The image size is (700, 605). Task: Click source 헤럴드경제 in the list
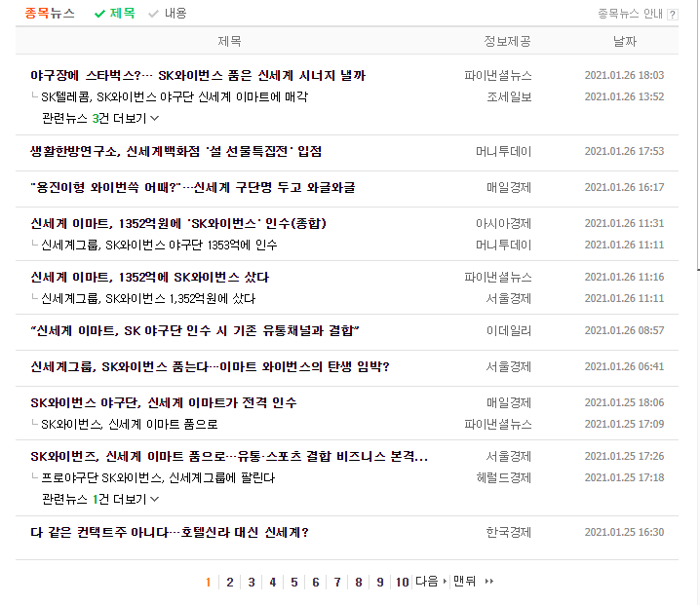pyautogui.click(x=504, y=477)
